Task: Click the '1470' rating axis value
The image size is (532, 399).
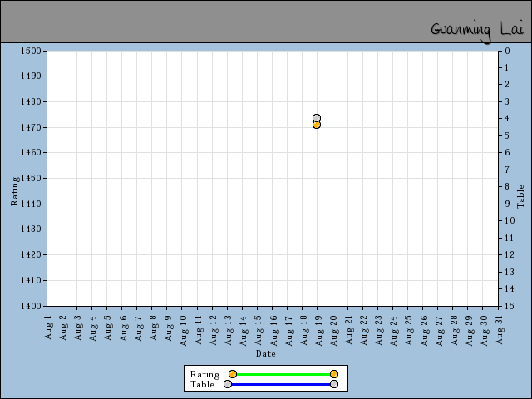Action: tap(31, 127)
